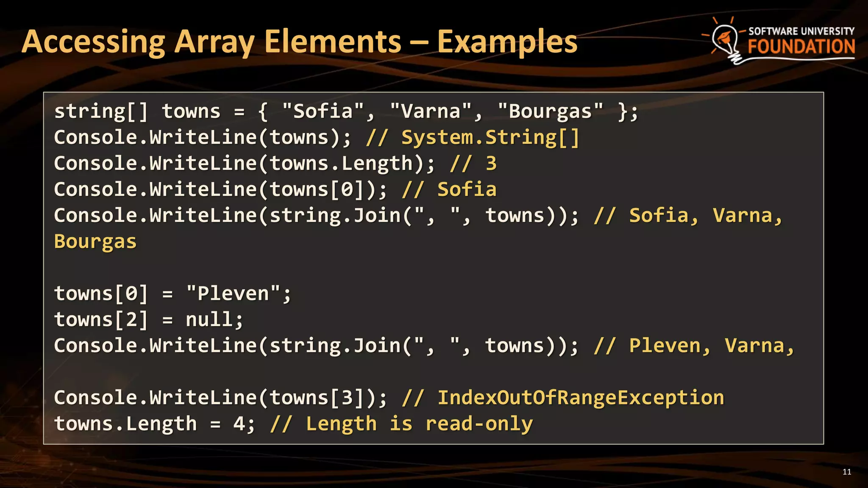Click the word FOUNDATION in the logo

pyautogui.click(x=801, y=47)
